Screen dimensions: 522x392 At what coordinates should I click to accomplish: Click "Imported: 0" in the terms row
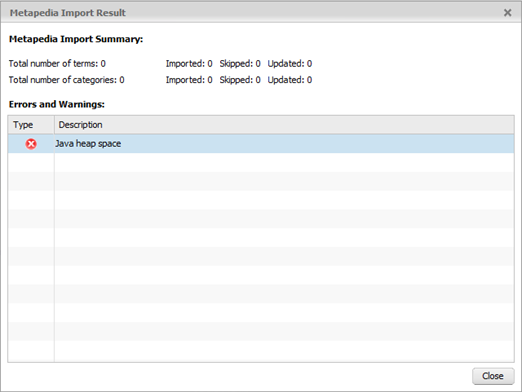pyautogui.click(x=189, y=63)
